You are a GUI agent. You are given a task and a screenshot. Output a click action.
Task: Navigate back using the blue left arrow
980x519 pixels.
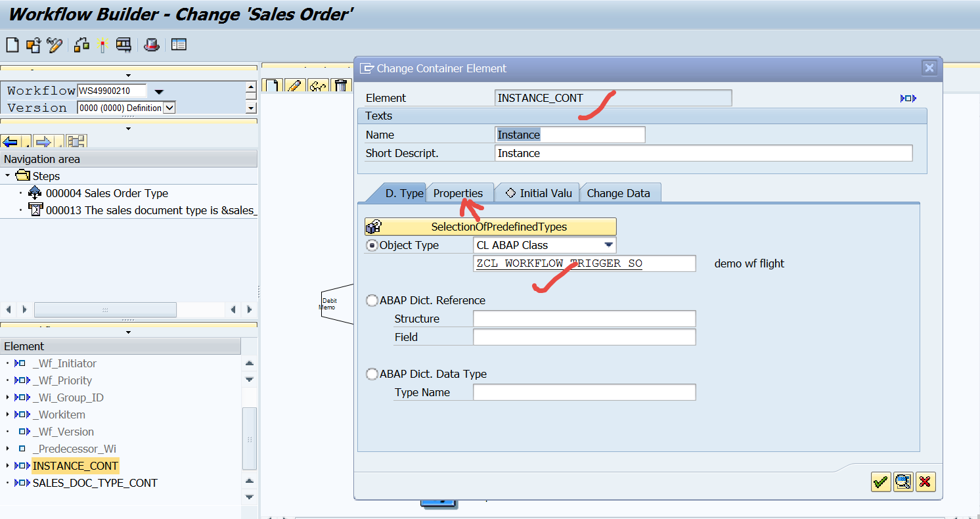coord(11,141)
